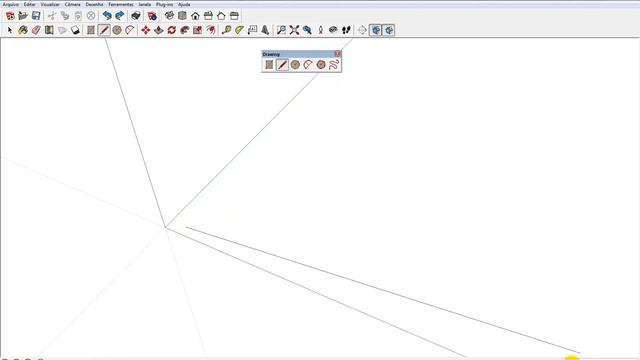This screenshot has width=640, height=360.
Task: Pick Freehand in floating Drawing toolbar
Action: click(334, 64)
